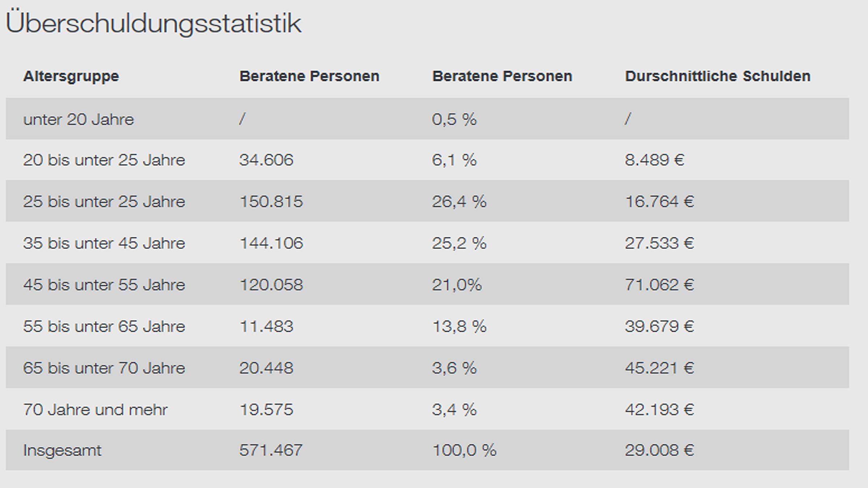Click the 71.062 € debt value
This screenshot has height=488, width=868.
tap(659, 285)
